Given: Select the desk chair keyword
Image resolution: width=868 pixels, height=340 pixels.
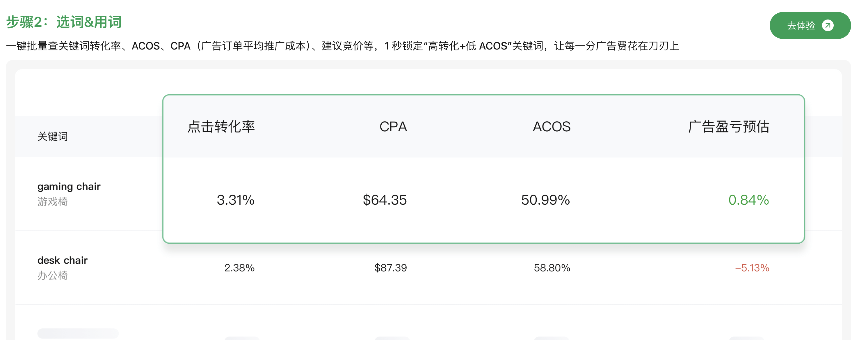Looking at the screenshot, I should (62, 261).
